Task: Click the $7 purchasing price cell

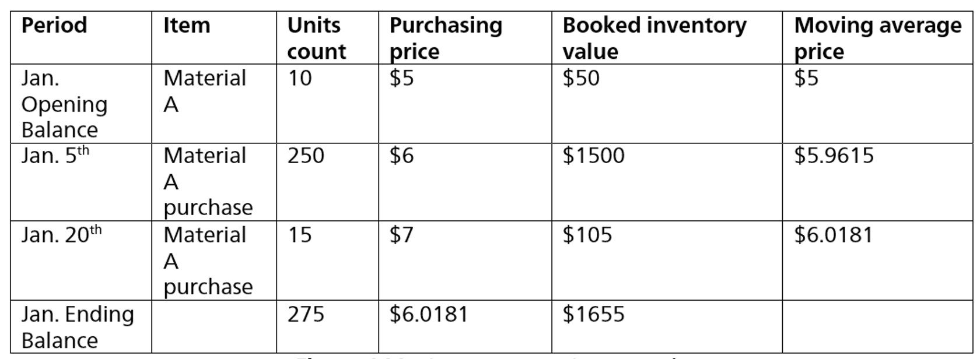Action: (x=465, y=261)
